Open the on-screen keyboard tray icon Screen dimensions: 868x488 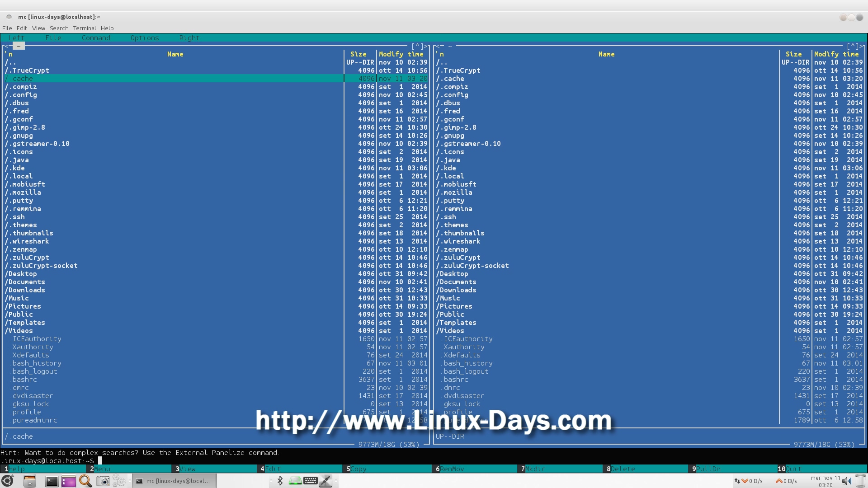click(311, 481)
